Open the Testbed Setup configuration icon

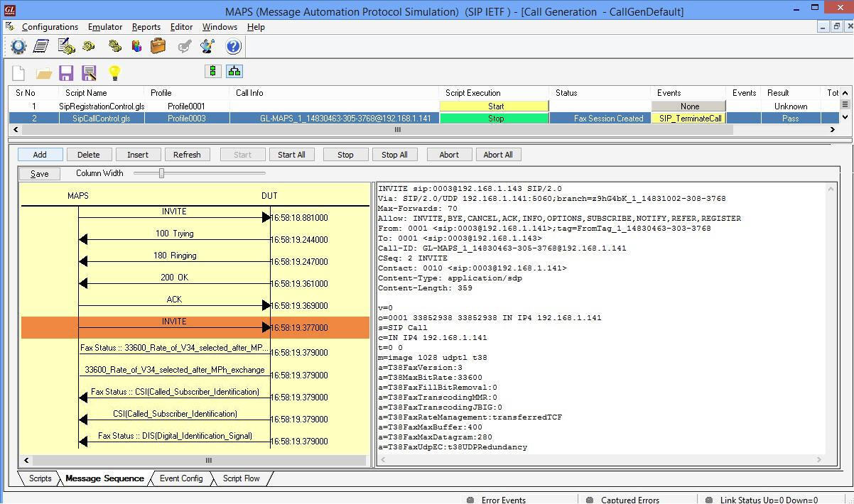coord(19,46)
